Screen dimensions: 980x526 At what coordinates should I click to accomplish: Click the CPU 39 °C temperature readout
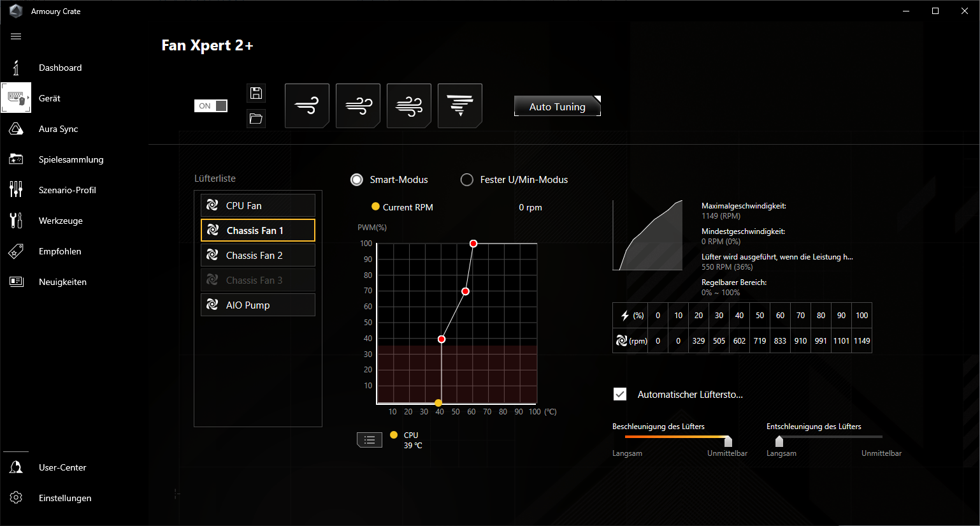[x=413, y=441]
